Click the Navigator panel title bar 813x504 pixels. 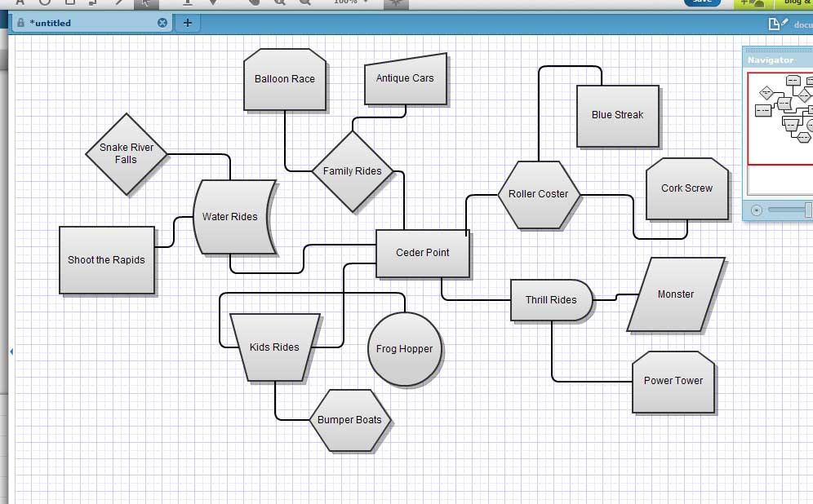(778, 60)
